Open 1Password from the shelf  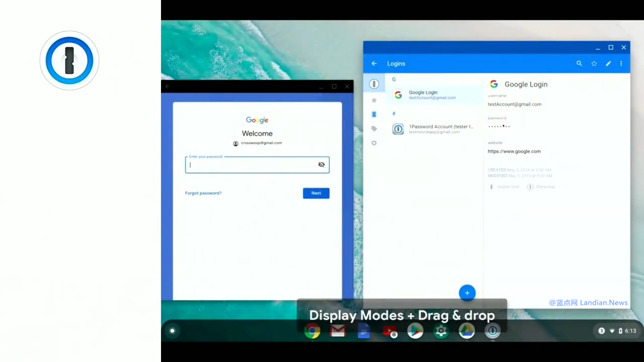point(493,331)
